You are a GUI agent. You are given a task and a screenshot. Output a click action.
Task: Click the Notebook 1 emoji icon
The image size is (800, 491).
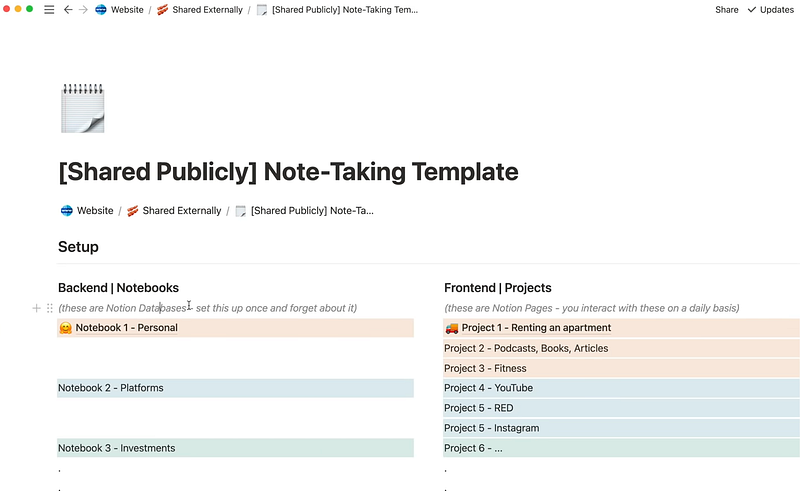coord(65,328)
